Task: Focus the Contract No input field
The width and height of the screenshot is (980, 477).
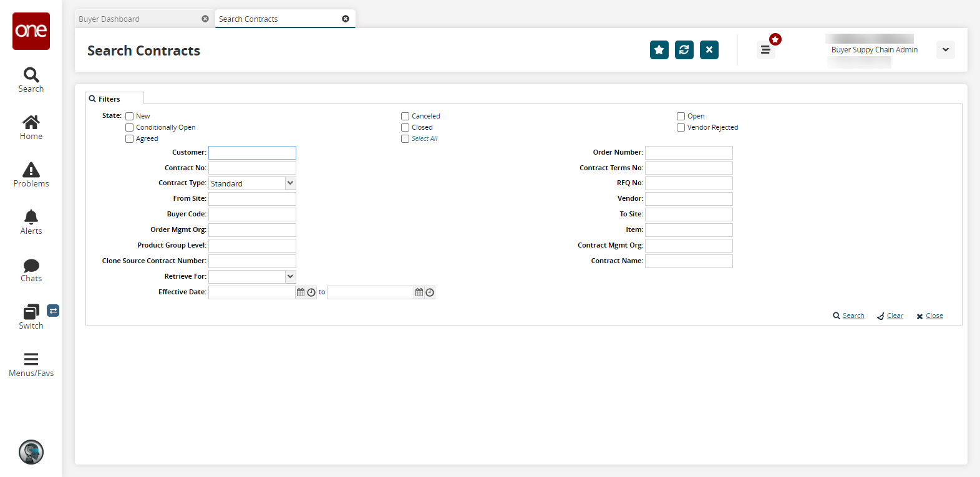Action: coord(252,168)
